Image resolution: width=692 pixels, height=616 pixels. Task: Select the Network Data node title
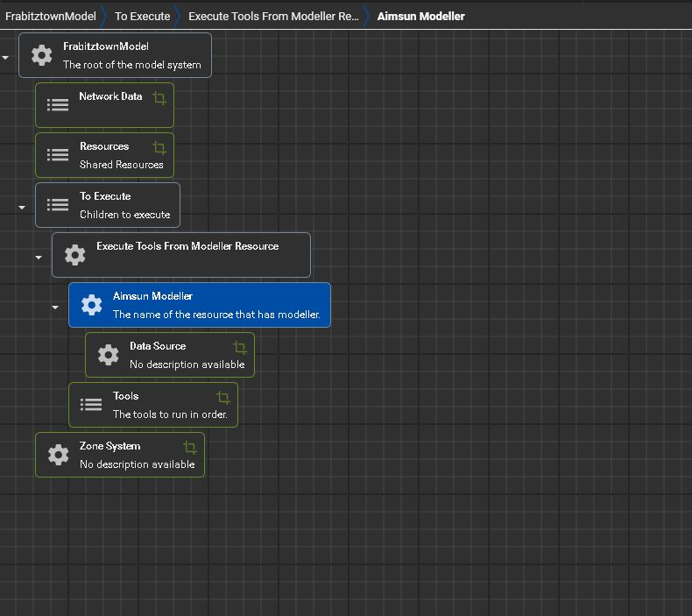110,96
